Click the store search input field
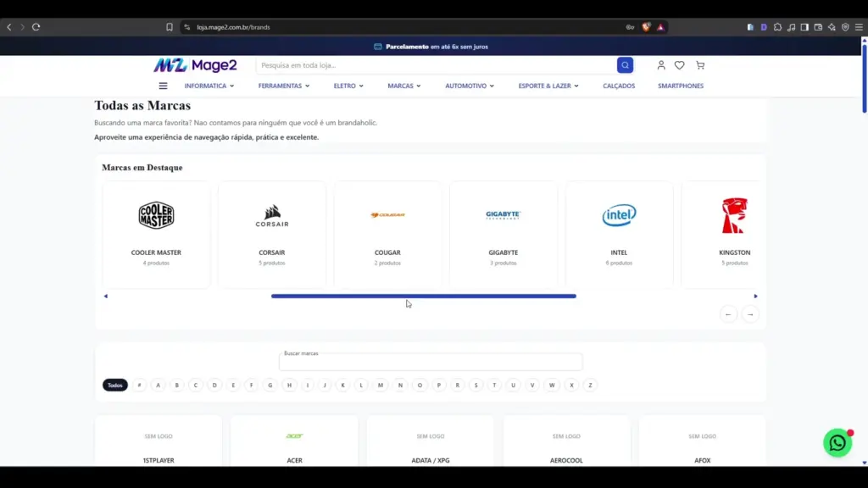Screen dimensions: 868x488 437,65
